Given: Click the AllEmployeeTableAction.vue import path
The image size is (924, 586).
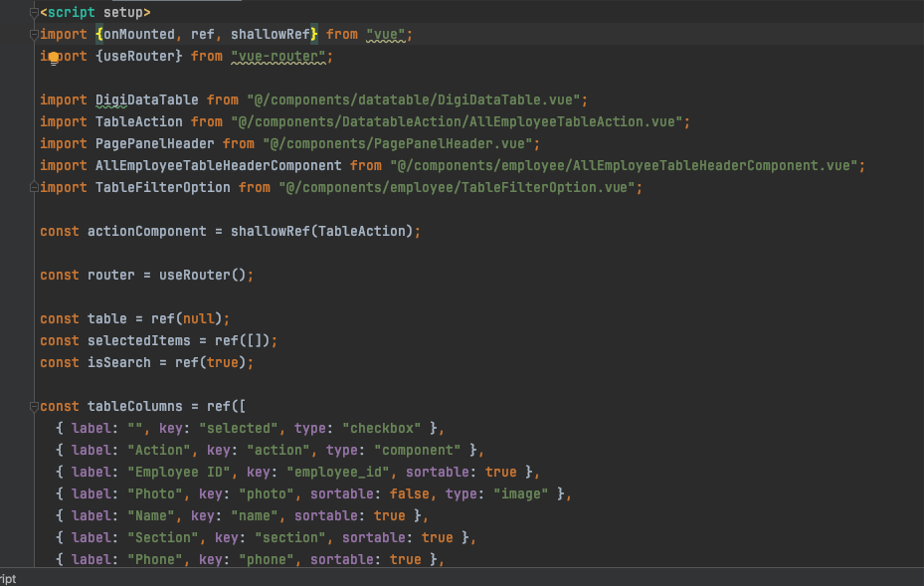Looking at the screenshot, I should click(x=460, y=122).
